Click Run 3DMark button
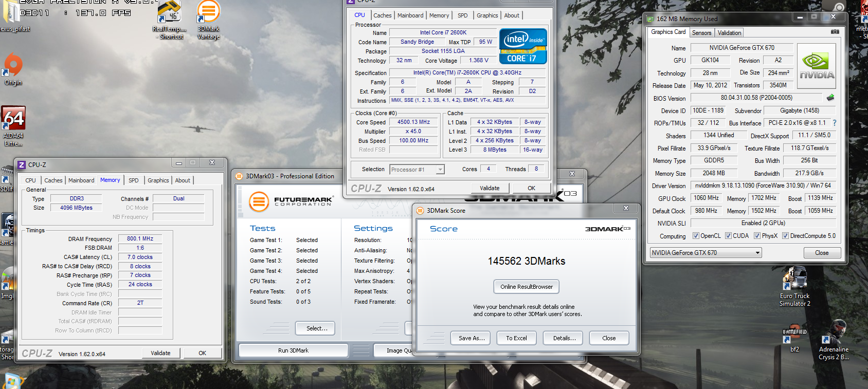 point(293,350)
